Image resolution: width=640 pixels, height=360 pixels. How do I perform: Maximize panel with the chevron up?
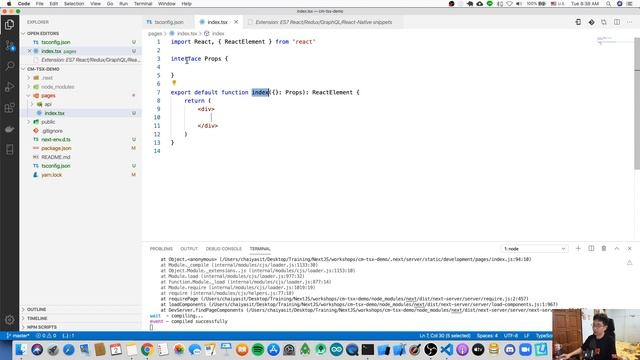tap(617, 249)
